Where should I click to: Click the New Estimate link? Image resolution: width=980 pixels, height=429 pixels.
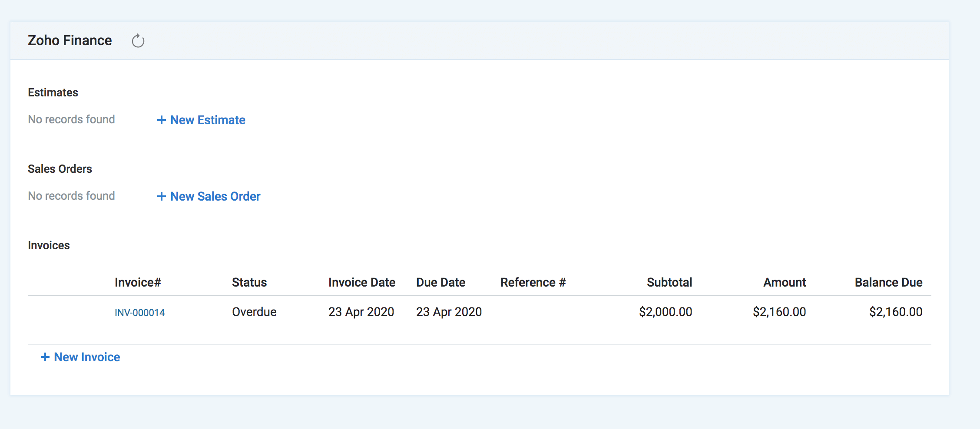pos(201,120)
